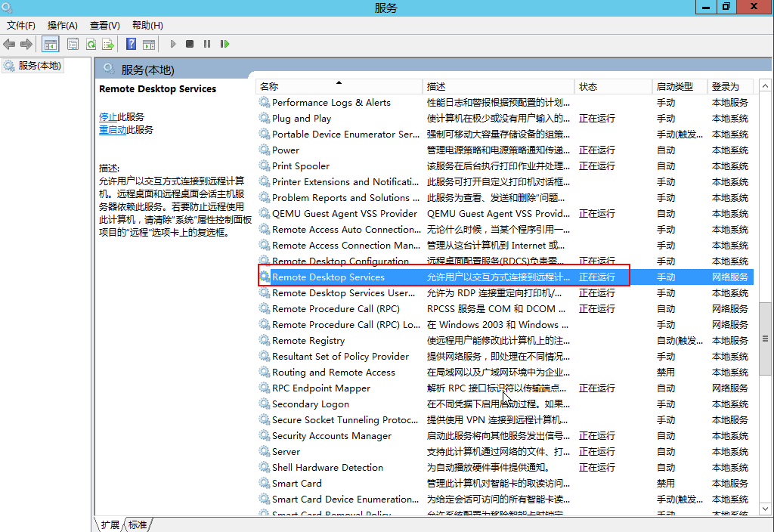Screen dimensions: 774x532
Task: Click the Export List toolbar icon
Action: click(108, 45)
